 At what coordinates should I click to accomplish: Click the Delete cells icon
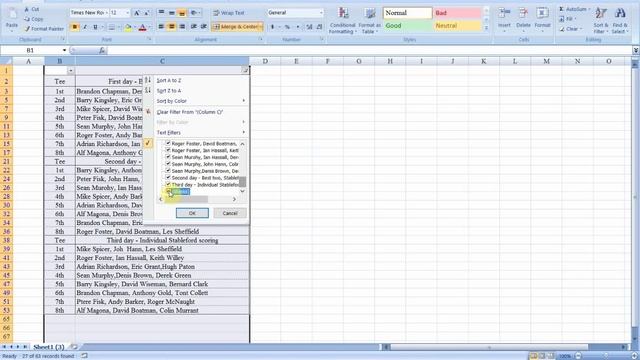click(x=523, y=13)
